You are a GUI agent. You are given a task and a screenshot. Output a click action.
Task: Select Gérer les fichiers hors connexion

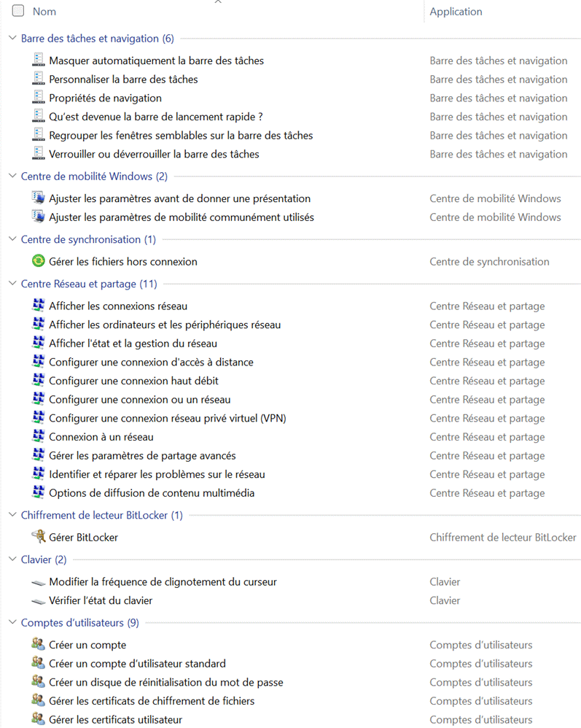(123, 262)
